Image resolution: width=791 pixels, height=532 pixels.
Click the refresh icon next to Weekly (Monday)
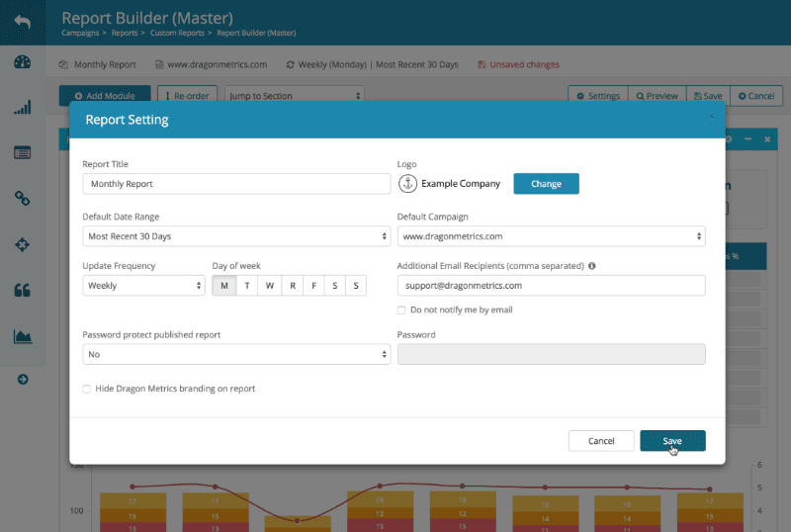click(x=290, y=64)
